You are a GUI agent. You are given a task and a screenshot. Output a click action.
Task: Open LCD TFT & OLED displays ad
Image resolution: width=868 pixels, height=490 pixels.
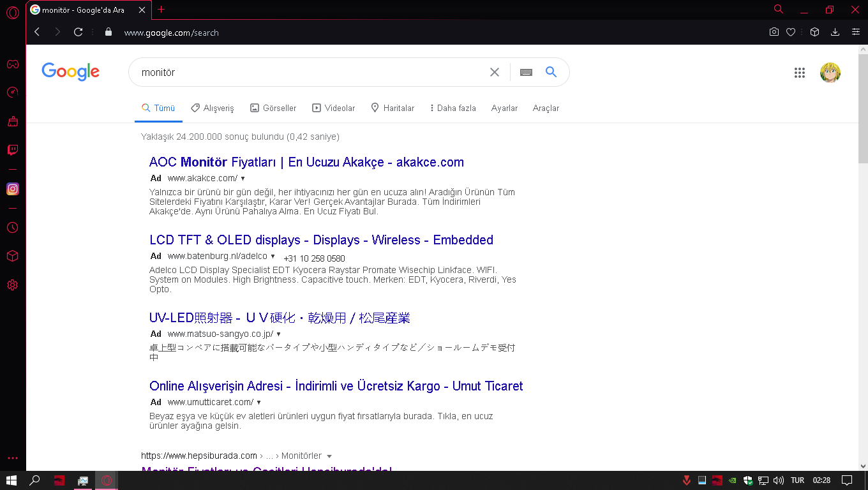[321, 240]
